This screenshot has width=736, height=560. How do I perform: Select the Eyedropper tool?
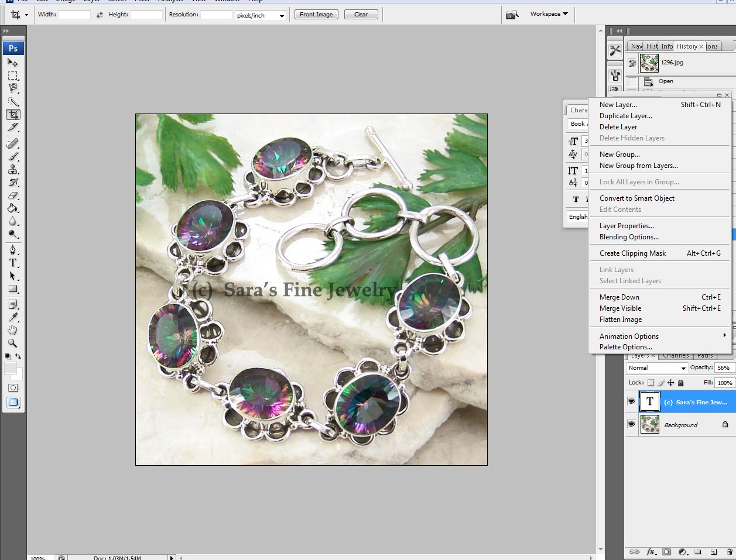(13, 318)
